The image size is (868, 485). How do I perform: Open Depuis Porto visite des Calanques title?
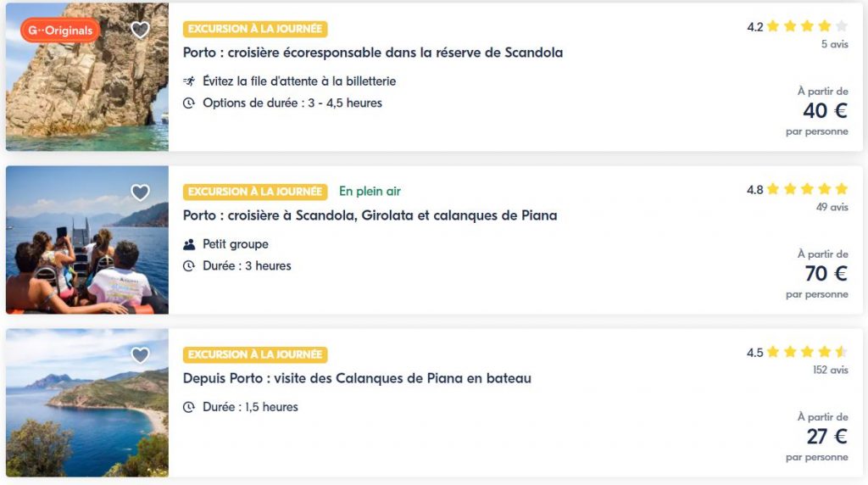[357, 378]
